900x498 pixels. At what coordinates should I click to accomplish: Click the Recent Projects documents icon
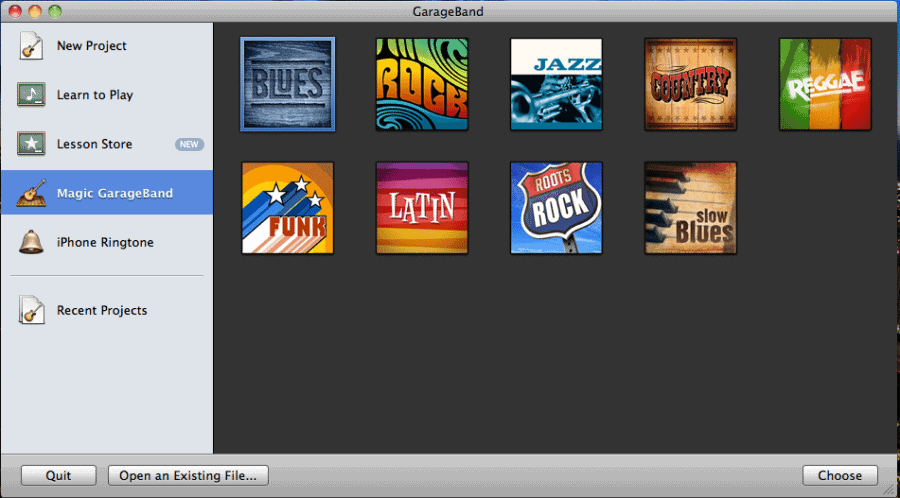[31, 310]
